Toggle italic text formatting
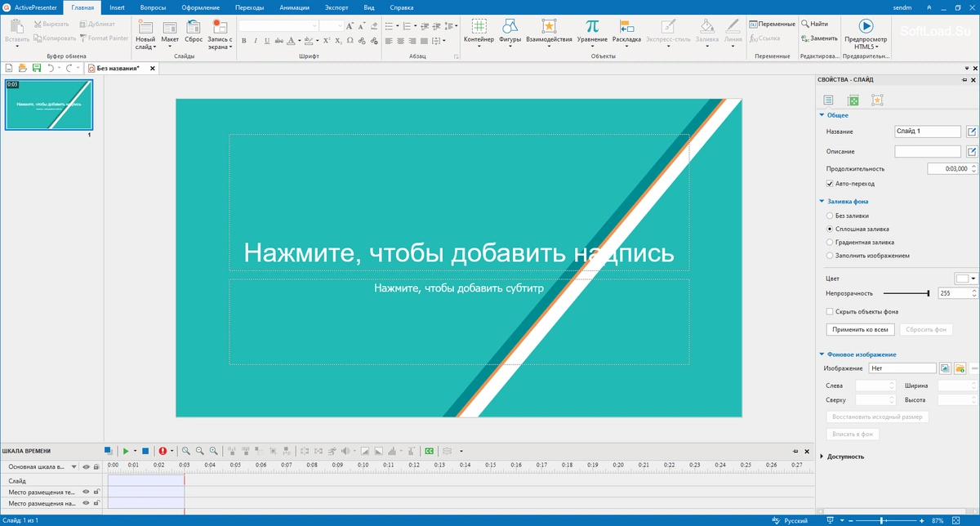 tap(256, 40)
